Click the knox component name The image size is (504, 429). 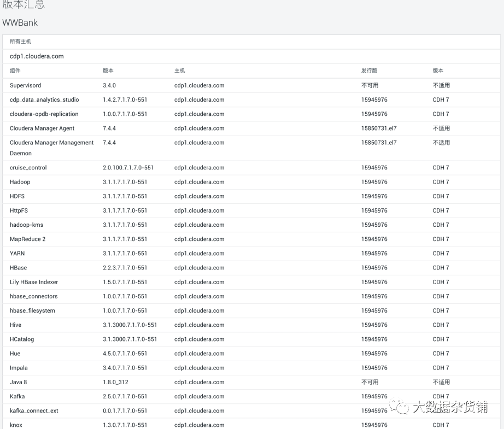[x=16, y=425]
